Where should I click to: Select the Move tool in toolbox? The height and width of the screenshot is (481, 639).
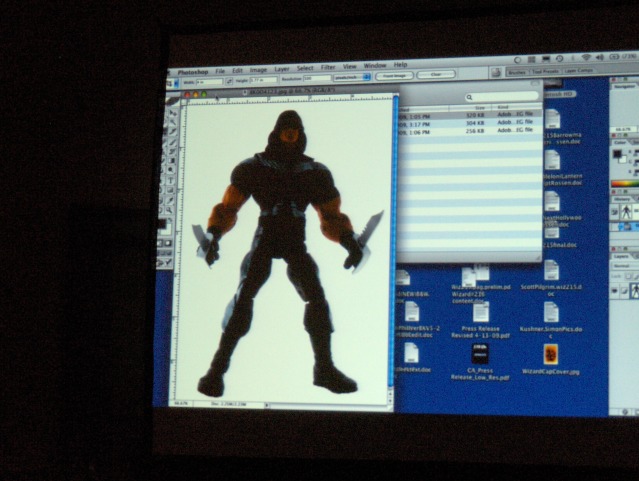point(173,113)
